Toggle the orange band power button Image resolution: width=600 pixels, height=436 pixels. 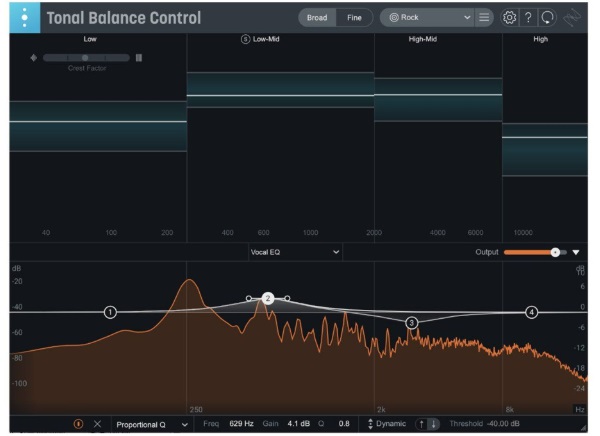point(78,424)
